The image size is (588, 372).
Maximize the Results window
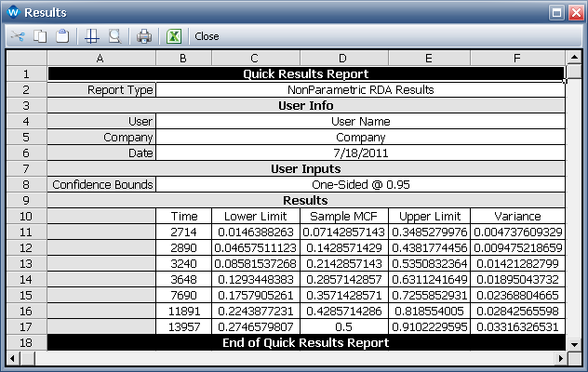coord(555,12)
